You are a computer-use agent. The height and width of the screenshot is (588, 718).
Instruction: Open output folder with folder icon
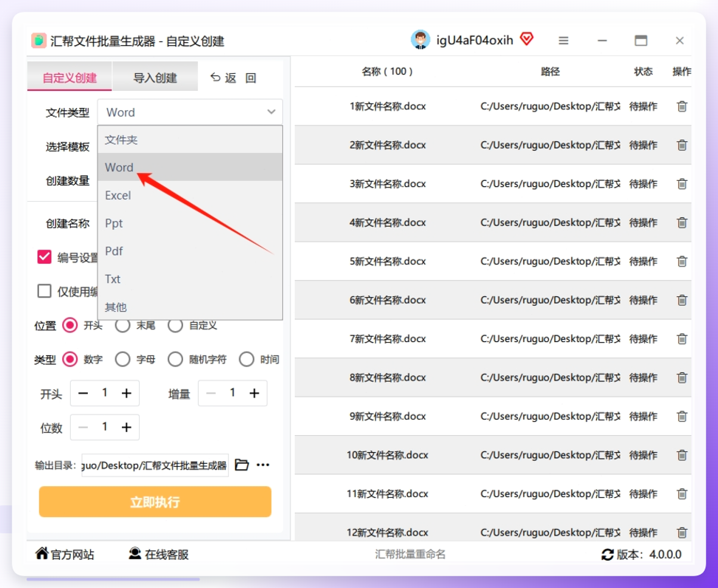(242, 465)
